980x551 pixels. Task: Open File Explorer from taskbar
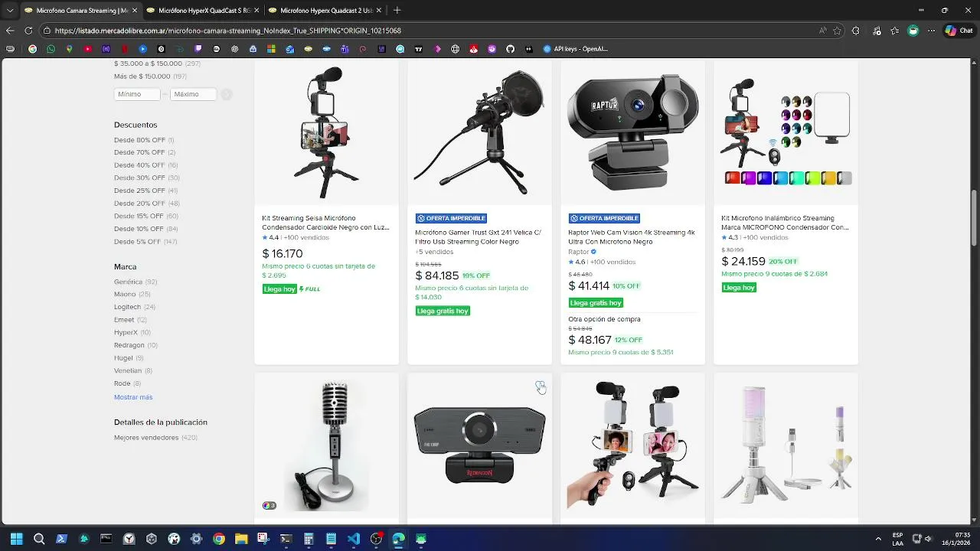coord(240,539)
